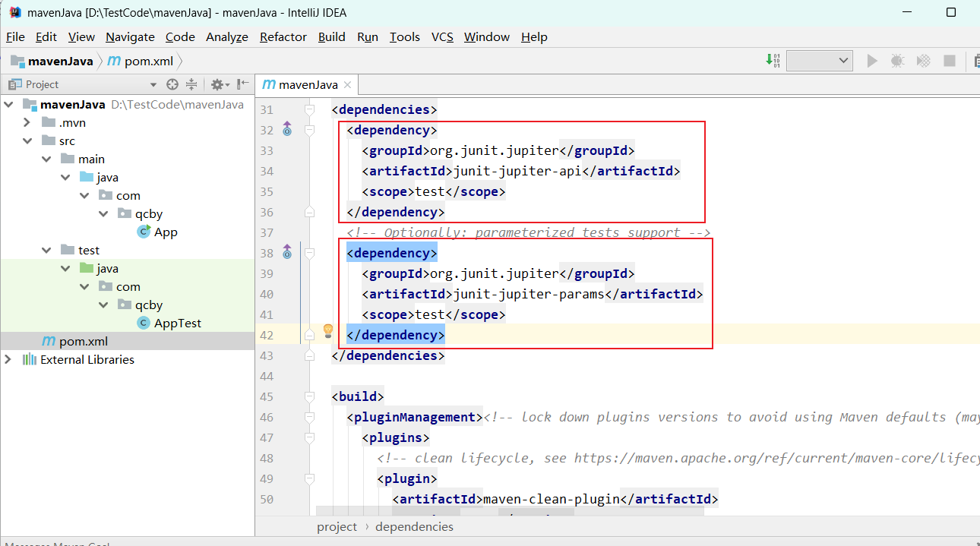
Task: Click the Collapse All icon in Project panel
Action: click(x=191, y=84)
